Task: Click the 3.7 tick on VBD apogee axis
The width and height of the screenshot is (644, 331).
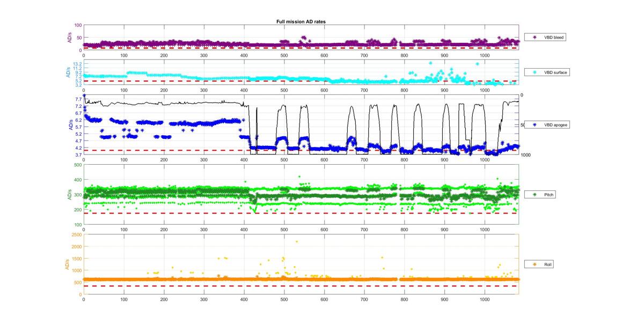Action: (78, 155)
